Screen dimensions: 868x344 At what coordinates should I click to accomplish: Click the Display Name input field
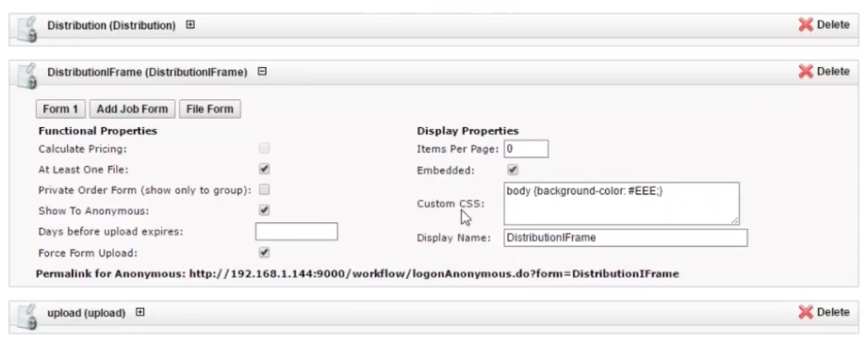click(x=626, y=238)
